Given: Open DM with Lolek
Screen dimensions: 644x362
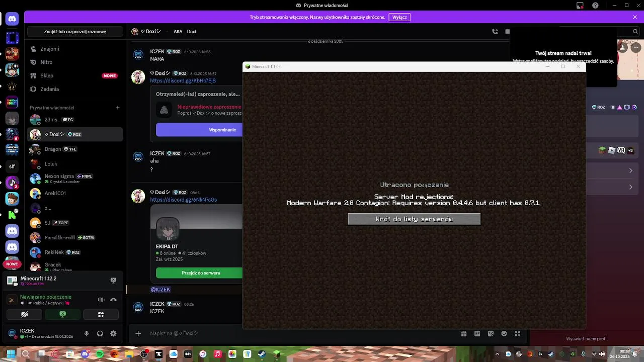Looking at the screenshot, I should point(75,164).
